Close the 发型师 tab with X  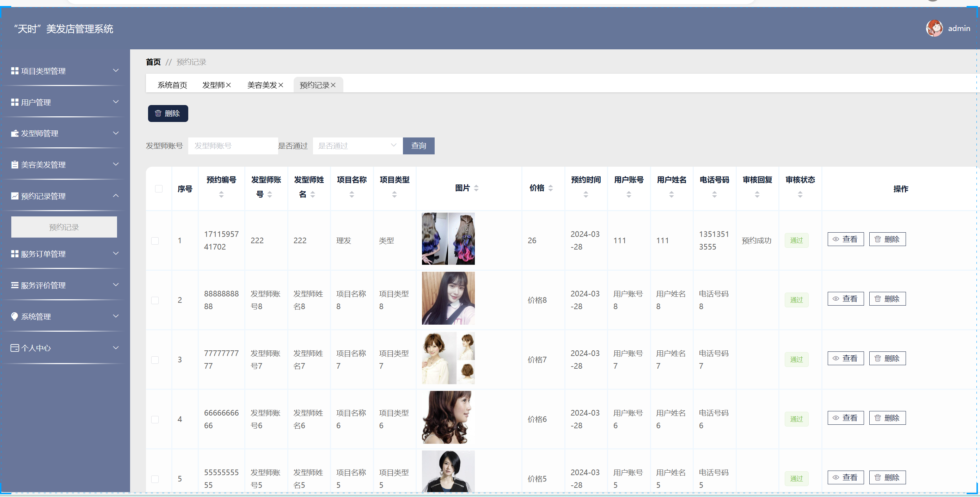pos(228,85)
